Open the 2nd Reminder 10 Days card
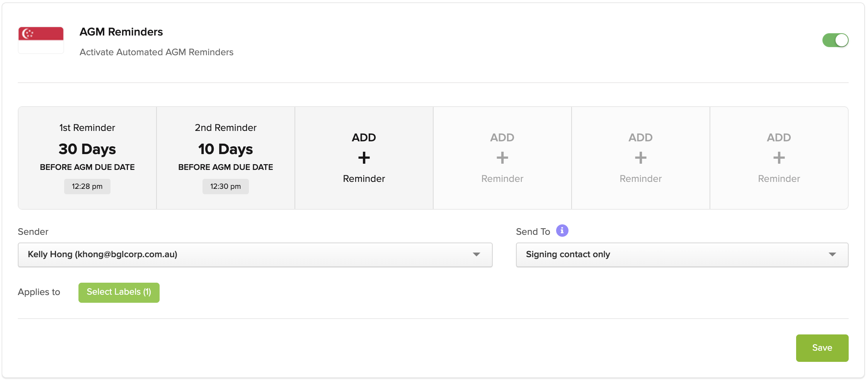Screen dimensions: 868x380 point(226,158)
